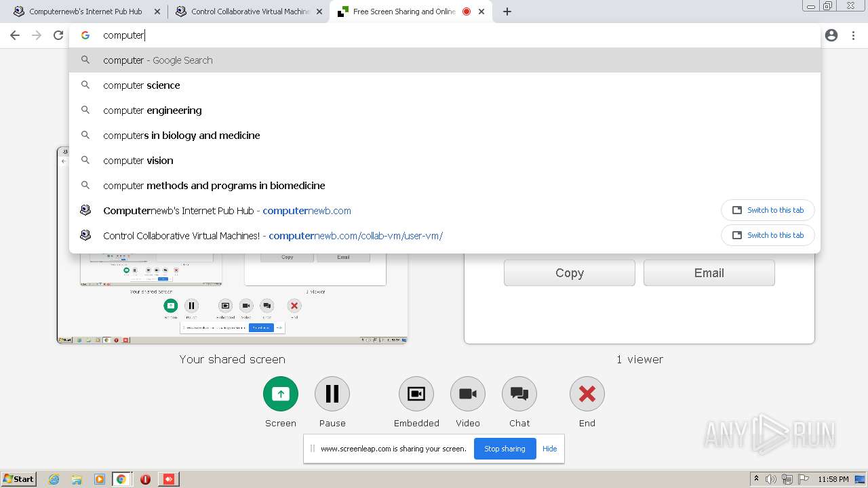Reload the page
868x488 pixels.
coord(58,35)
